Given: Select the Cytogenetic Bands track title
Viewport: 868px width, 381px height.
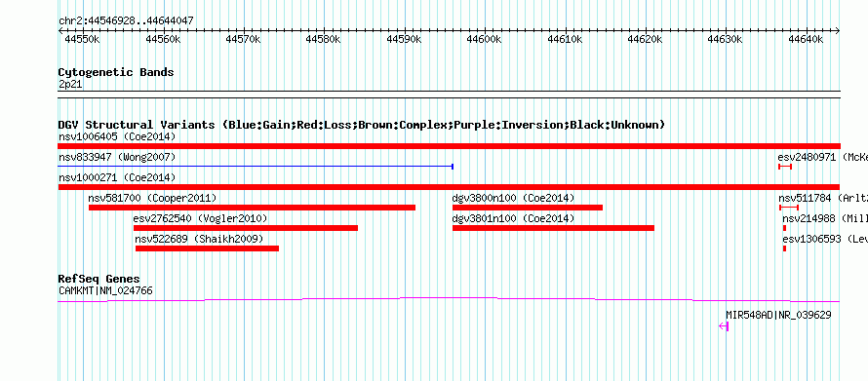Looking at the screenshot, I should click(x=116, y=72).
